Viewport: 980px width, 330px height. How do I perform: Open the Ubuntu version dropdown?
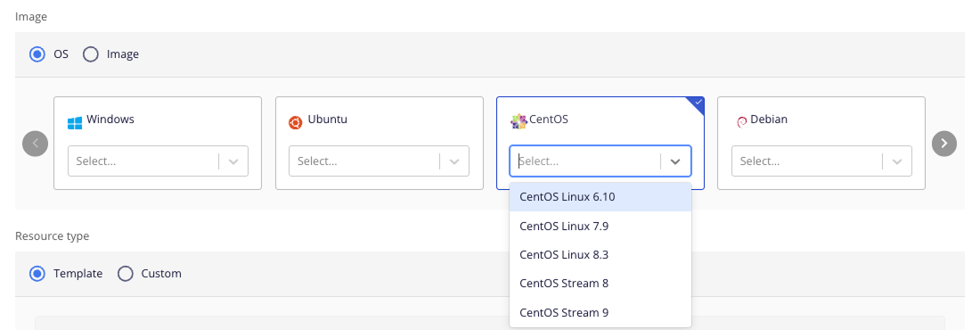coord(379,161)
